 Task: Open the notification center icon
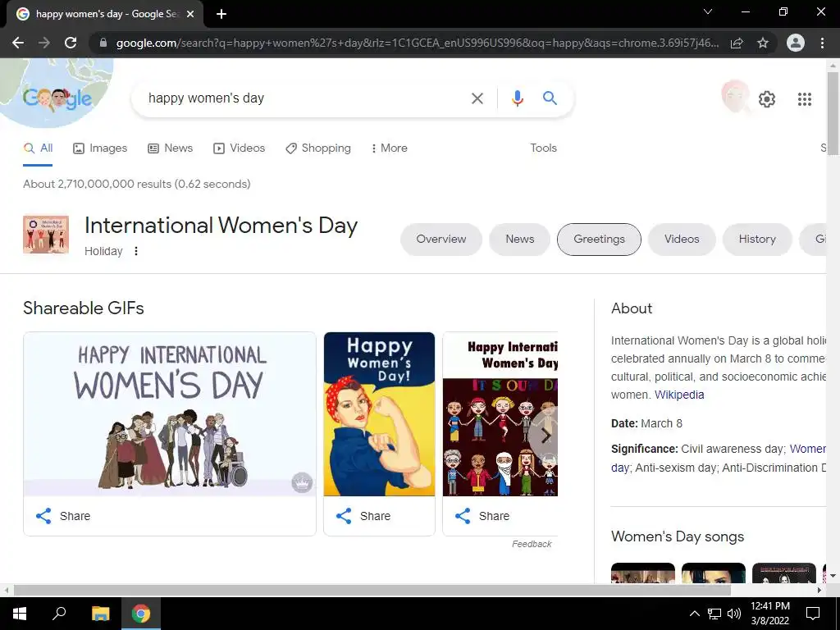(813, 614)
